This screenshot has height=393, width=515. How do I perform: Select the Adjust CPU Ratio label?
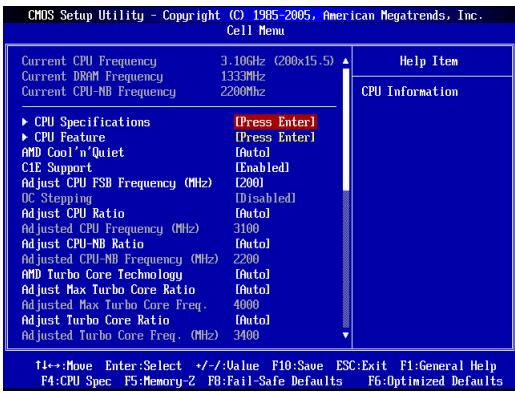coord(73,213)
